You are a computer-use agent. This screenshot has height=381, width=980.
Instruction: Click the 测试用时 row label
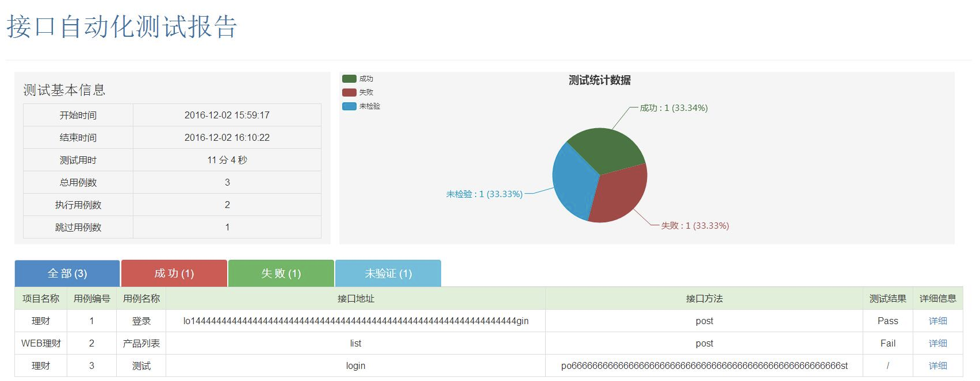[x=78, y=160]
